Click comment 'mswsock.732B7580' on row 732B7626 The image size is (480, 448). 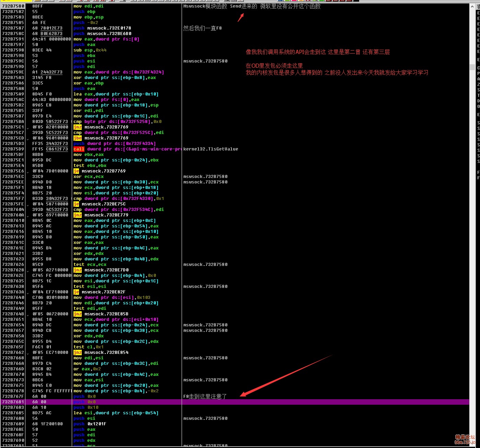[x=205, y=265]
